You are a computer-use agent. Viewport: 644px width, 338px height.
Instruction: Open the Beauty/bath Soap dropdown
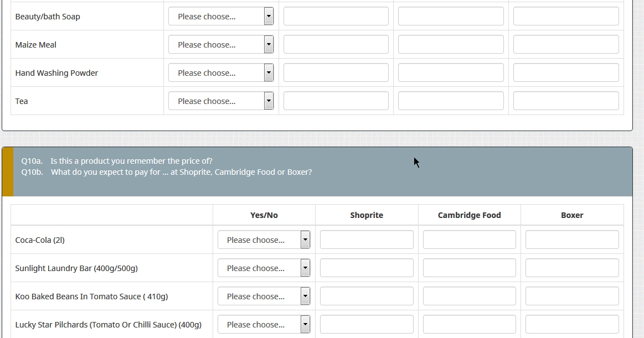click(221, 17)
